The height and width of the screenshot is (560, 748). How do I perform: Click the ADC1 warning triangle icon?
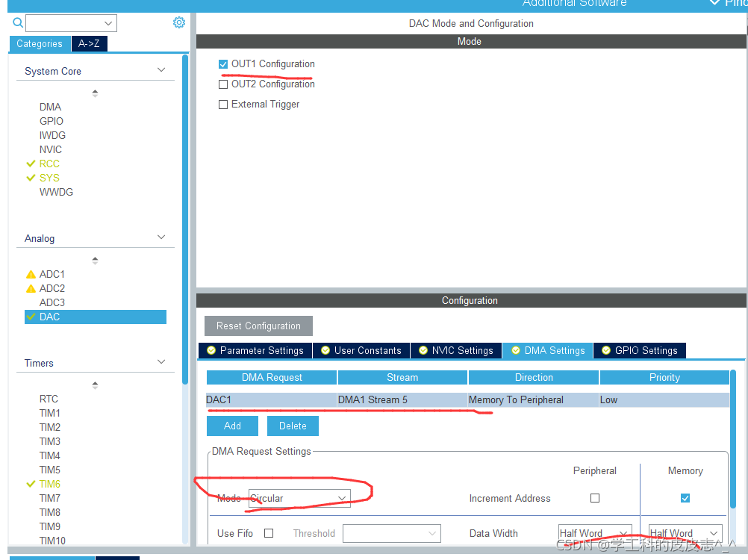point(31,274)
